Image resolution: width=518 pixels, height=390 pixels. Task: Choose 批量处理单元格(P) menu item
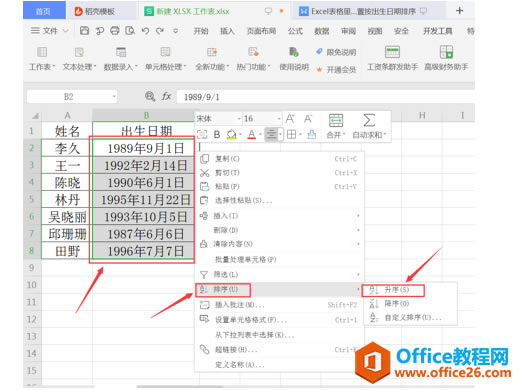(279, 259)
